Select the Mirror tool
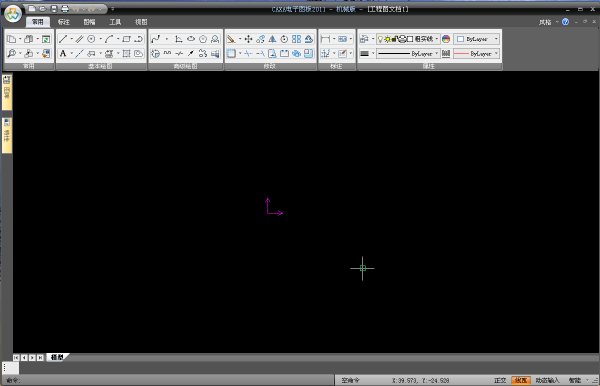Image resolution: width=600 pixels, height=386 pixels. (272, 39)
